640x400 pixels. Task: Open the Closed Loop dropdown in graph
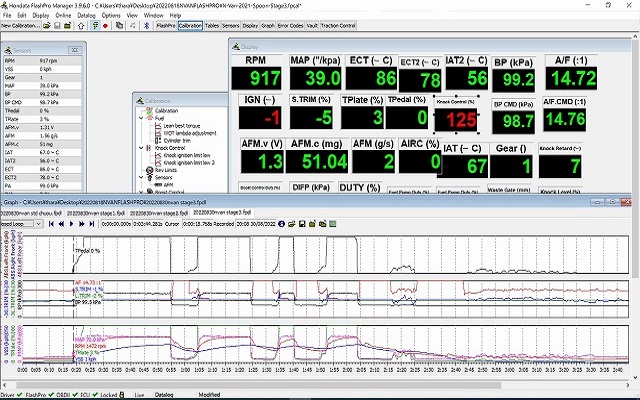coord(38,224)
